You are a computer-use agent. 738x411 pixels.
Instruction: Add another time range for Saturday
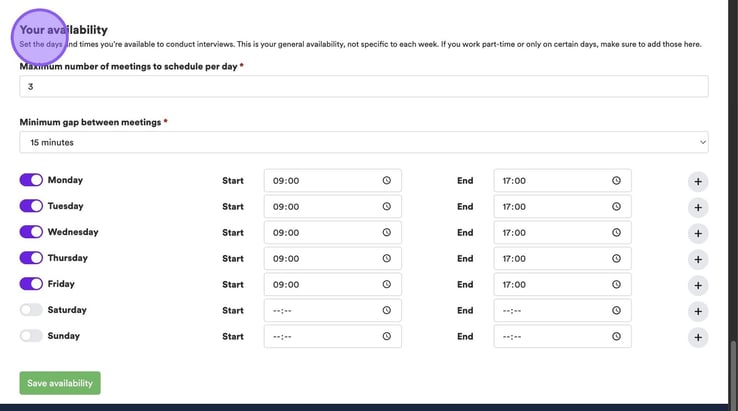698,311
